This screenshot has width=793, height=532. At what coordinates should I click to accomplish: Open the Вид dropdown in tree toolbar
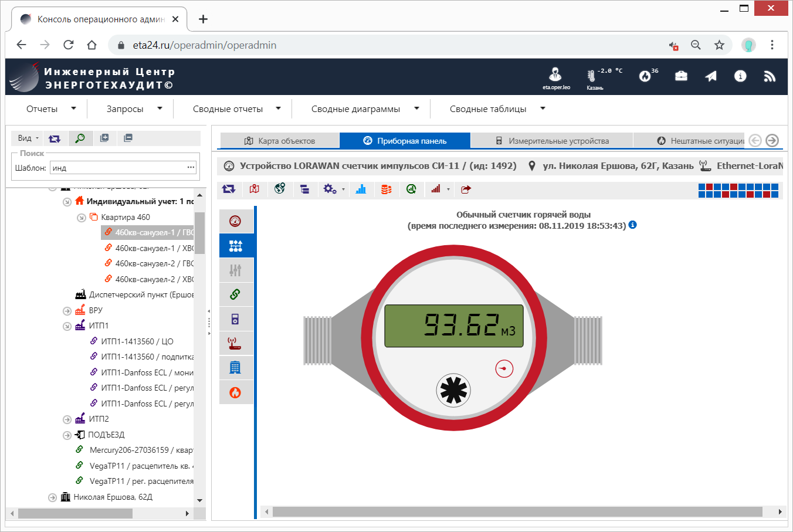point(28,138)
